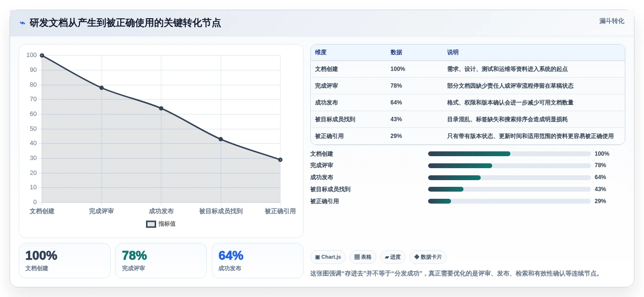This screenshot has height=297, width=644.
Task: Click description starting 目录混乱、标签缺失
Action: click(x=508, y=119)
